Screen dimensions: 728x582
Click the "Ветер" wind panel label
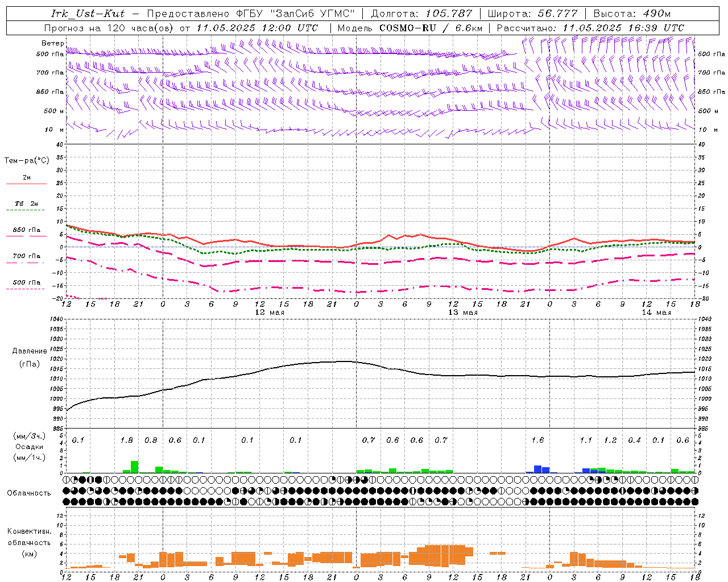[x=53, y=43]
